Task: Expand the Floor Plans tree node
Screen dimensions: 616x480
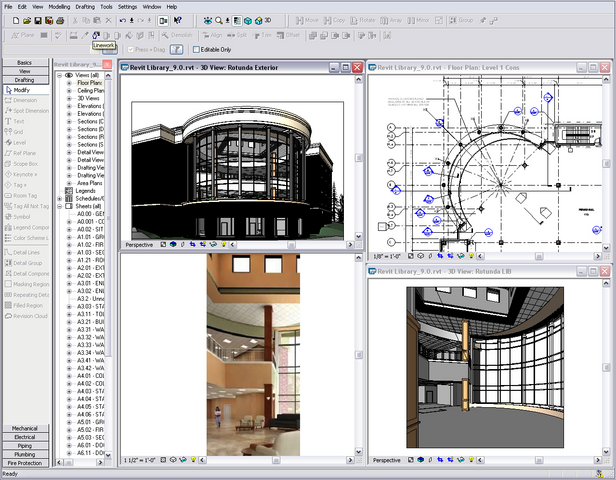Action: click(69, 83)
